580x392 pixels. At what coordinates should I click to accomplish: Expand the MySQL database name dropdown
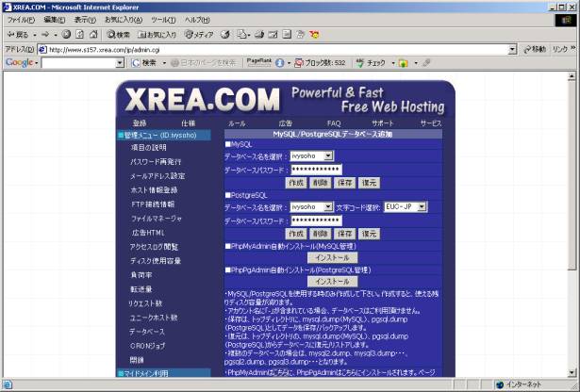click(x=327, y=155)
